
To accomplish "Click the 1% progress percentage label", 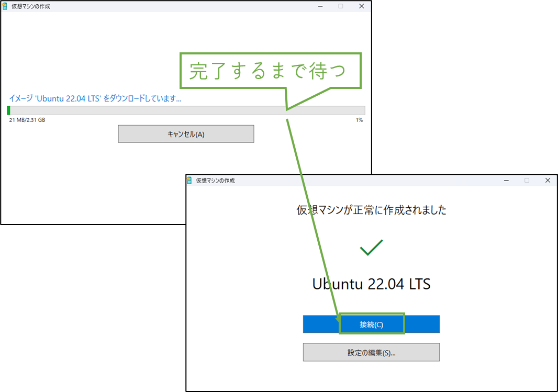I will pos(360,120).
